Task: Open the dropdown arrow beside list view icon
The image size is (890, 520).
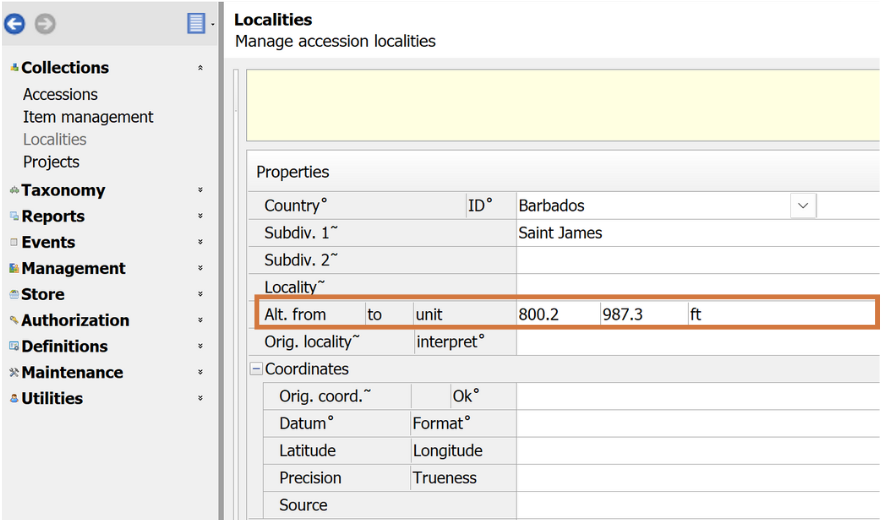Action: 212,24
